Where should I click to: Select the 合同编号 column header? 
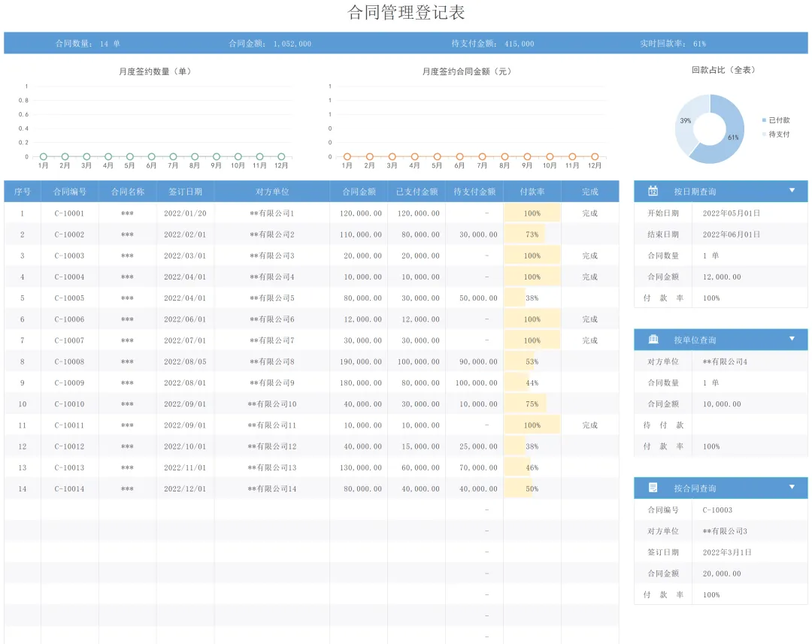[70, 192]
